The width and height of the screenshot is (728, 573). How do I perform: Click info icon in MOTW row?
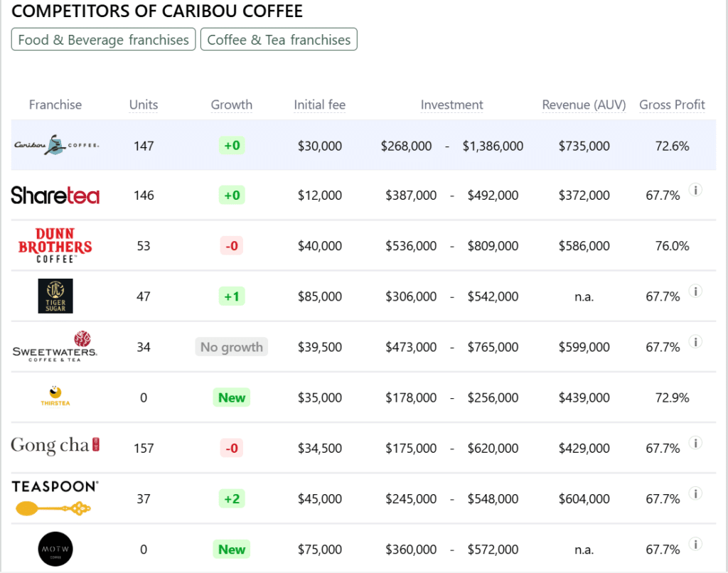[x=695, y=545]
